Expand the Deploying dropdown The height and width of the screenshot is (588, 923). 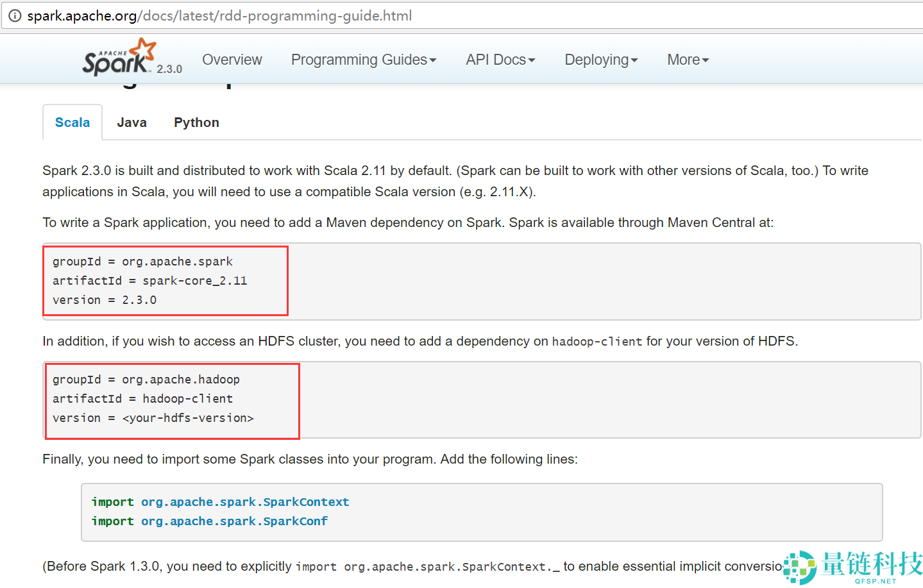coord(600,60)
